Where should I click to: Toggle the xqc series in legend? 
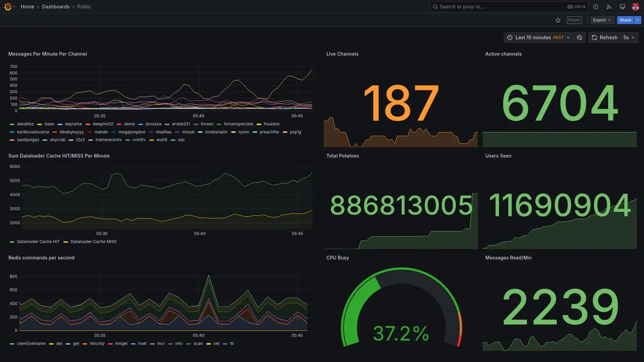tap(181, 140)
